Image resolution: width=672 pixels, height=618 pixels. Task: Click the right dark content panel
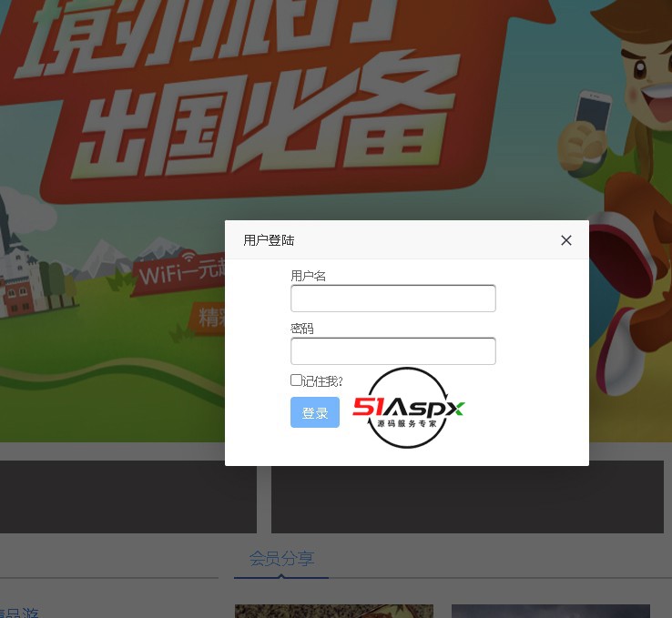467,500
